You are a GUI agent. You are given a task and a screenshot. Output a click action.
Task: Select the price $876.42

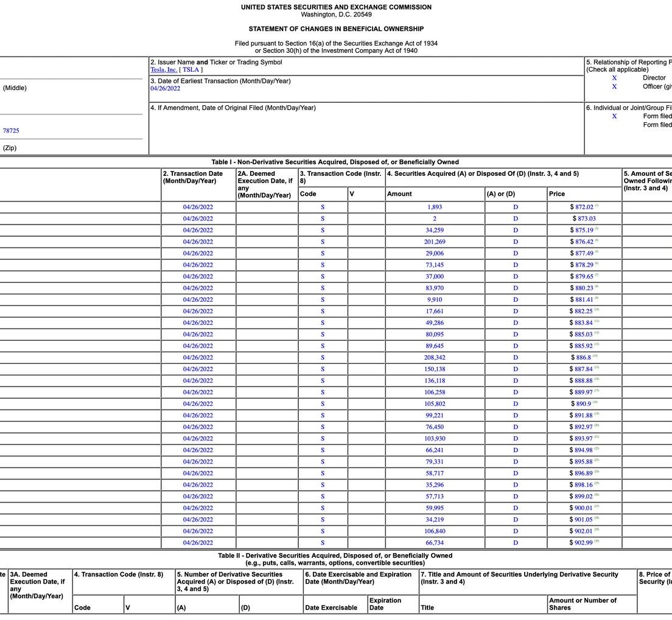581,242
